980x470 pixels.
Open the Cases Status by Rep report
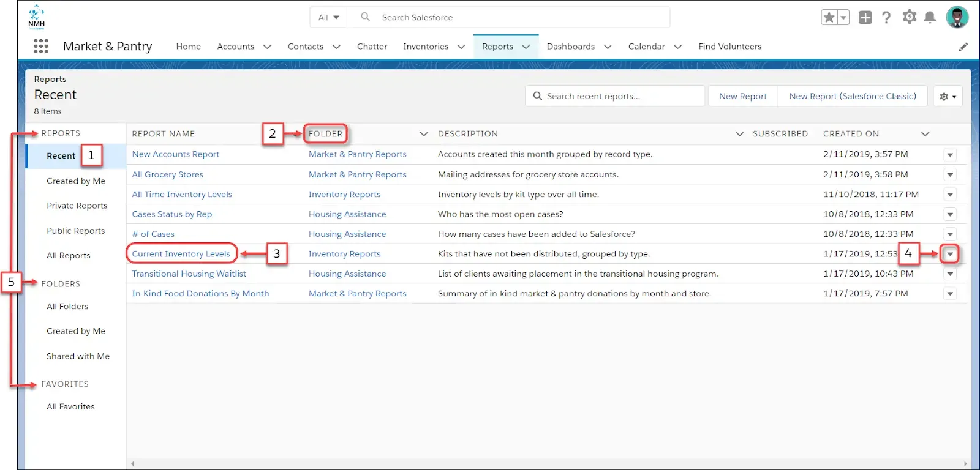(172, 214)
